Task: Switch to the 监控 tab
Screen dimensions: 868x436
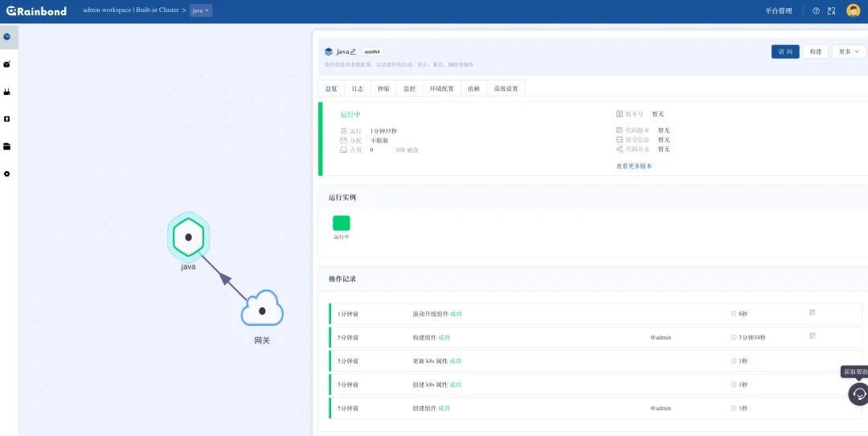Action: pyautogui.click(x=410, y=88)
